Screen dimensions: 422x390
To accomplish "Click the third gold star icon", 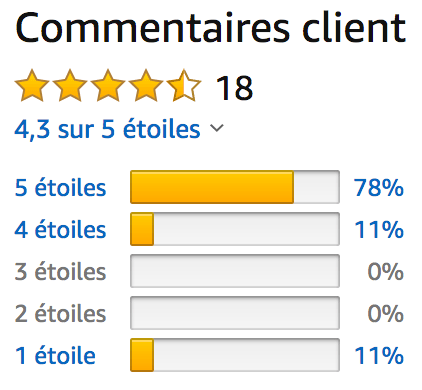I will click(108, 86).
